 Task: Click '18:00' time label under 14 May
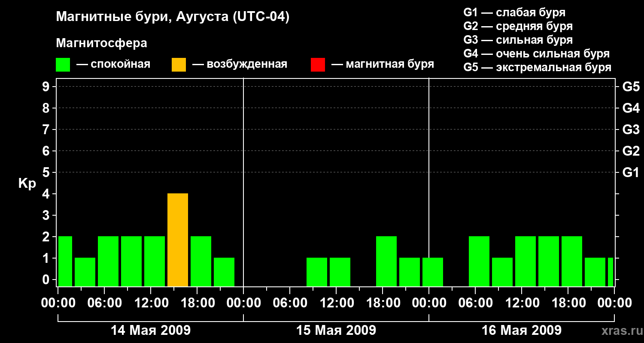197,303
